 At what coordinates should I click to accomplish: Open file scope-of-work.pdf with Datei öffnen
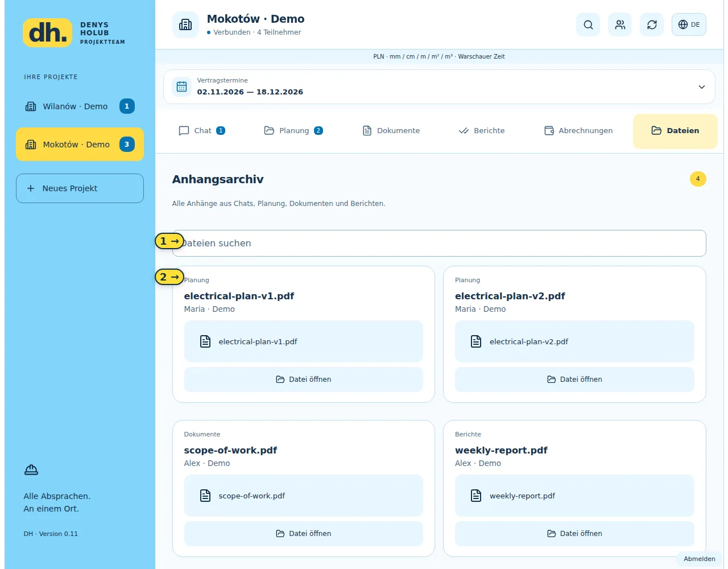coord(304,534)
